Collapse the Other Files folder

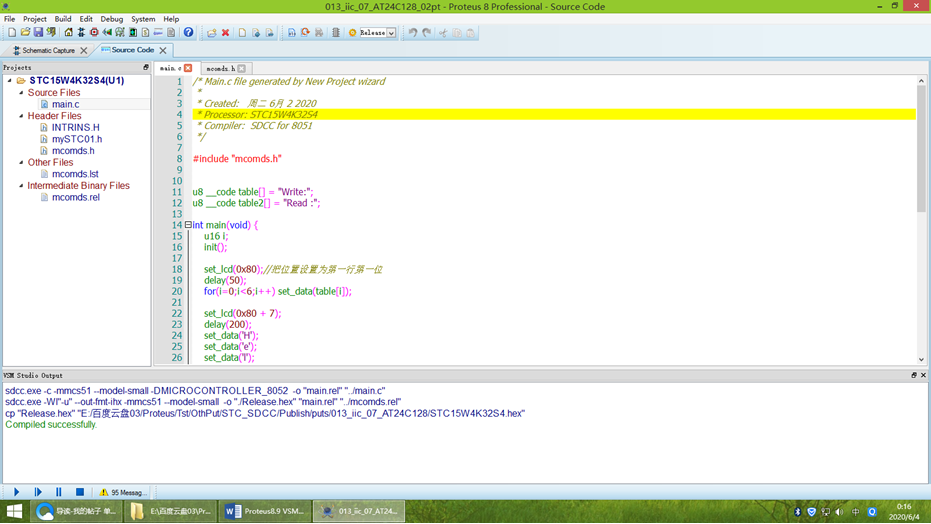[x=21, y=162]
